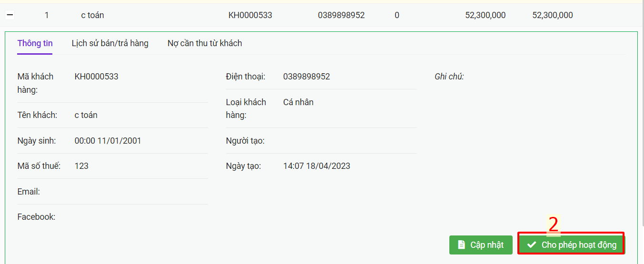644x264 pixels.
Task: Click customer name c toán in row
Action: (92, 15)
